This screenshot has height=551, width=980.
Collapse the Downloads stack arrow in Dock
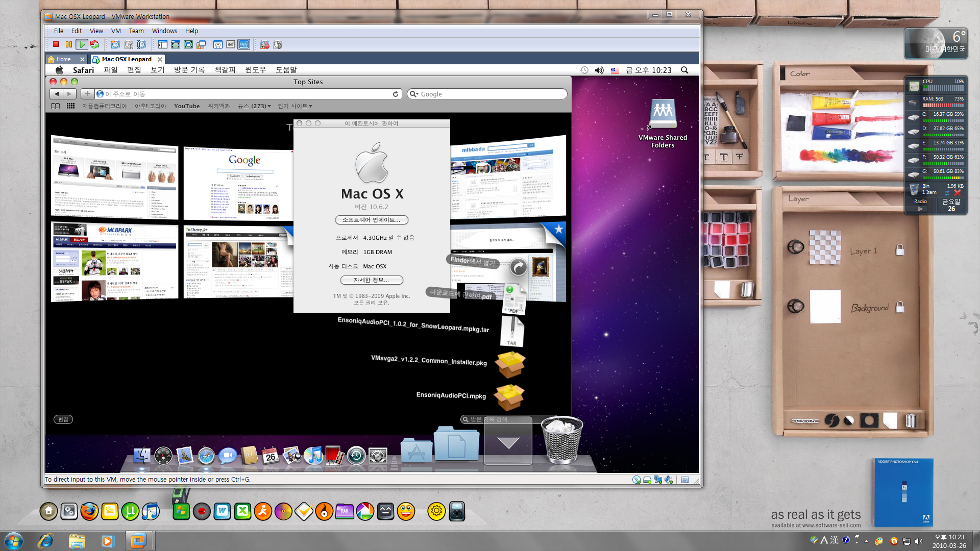[x=508, y=442]
